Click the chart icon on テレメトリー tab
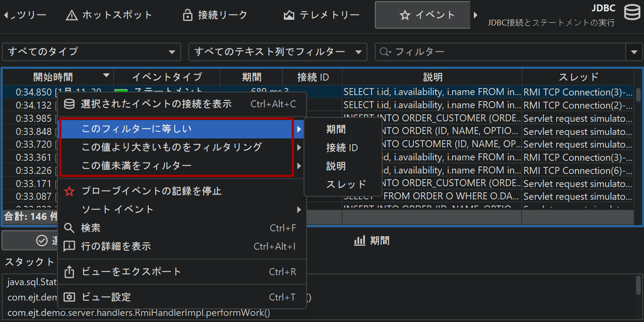Viewport: 644px width, 322px height. click(x=289, y=15)
